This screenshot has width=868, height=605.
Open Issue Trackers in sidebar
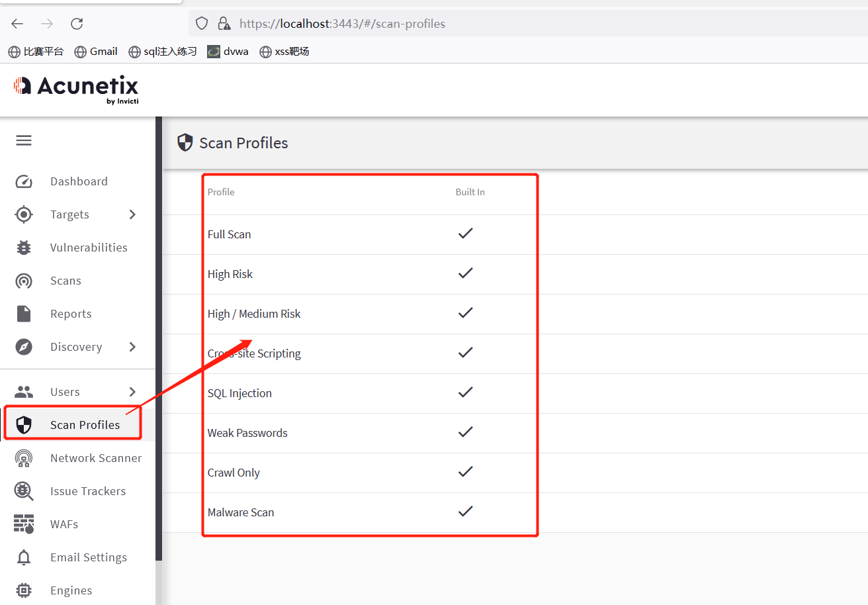click(x=88, y=491)
